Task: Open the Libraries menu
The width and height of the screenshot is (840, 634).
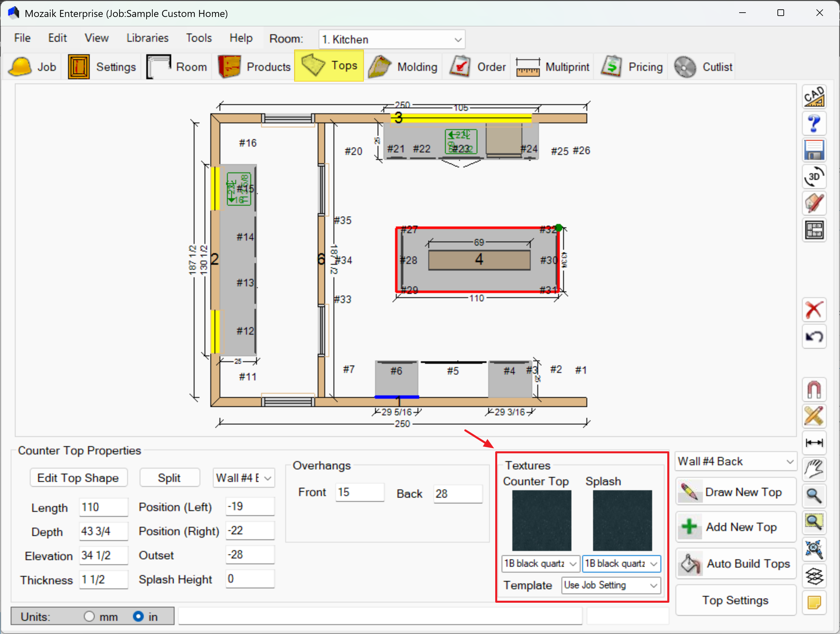Action: coord(147,38)
